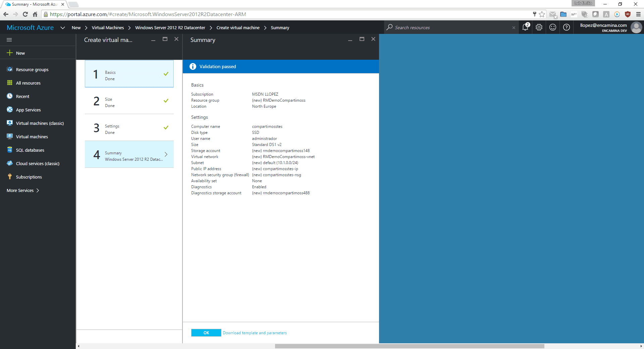Click the llopez@encamina.com account name
The height and width of the screenshot is (349, 644).
tap(603, 25)
